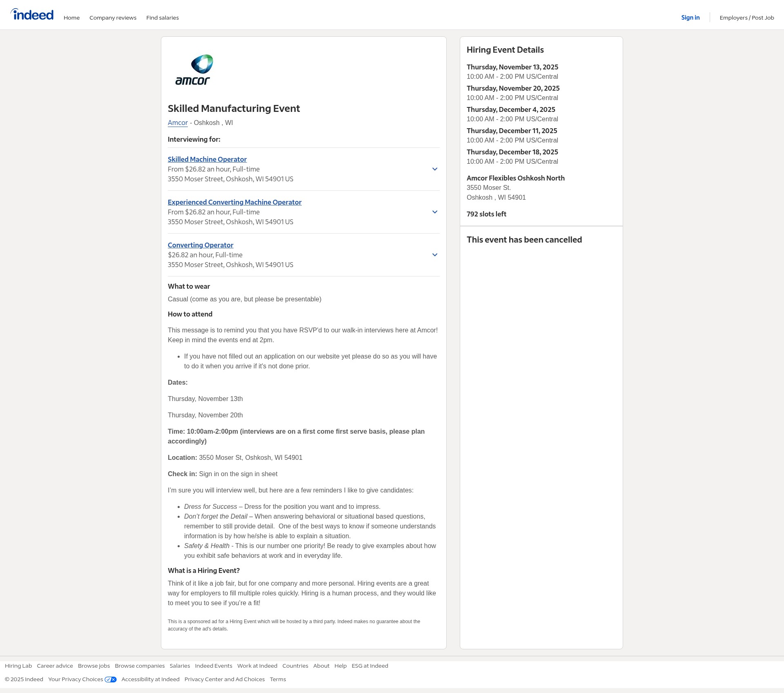Open the Work at Indeed footer link
The width and height of the screenshot is (784, 693).
(x=257, y=666)
